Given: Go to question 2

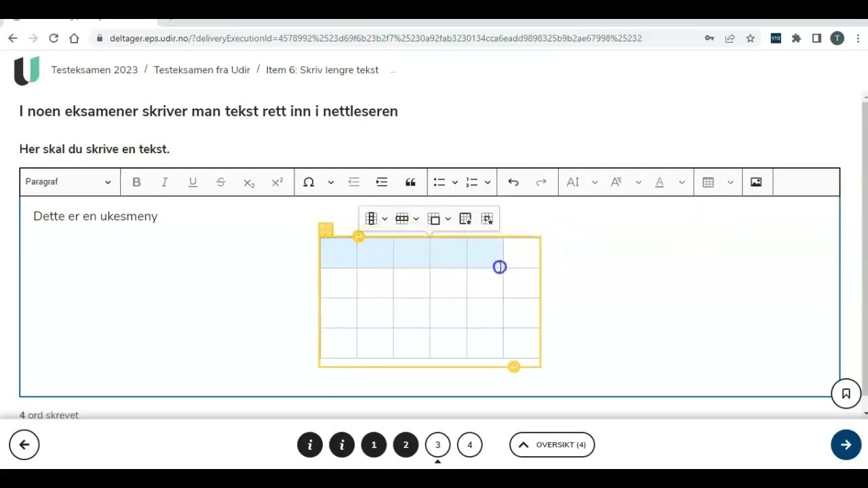Looking at the screenshot, I should coord(406,445).
